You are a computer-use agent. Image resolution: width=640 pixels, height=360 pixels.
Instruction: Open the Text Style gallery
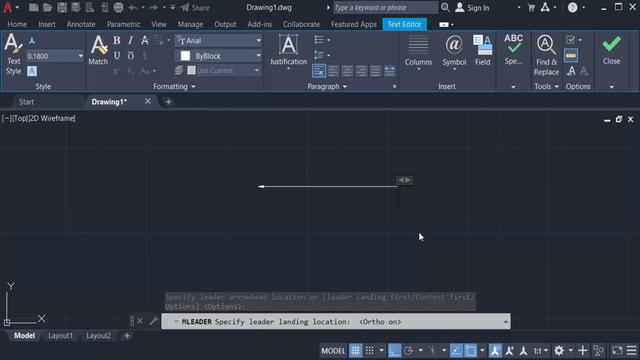tap(13, 55)
